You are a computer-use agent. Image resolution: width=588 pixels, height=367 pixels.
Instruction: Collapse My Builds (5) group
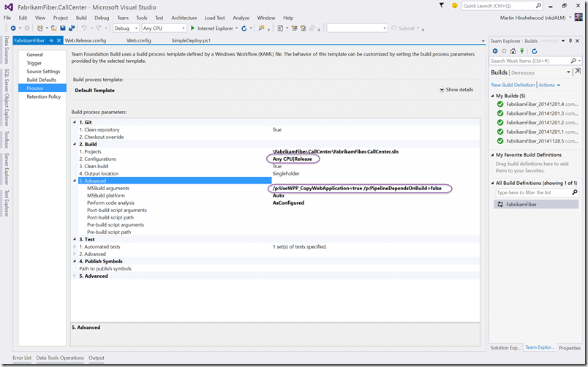[492, 96]
